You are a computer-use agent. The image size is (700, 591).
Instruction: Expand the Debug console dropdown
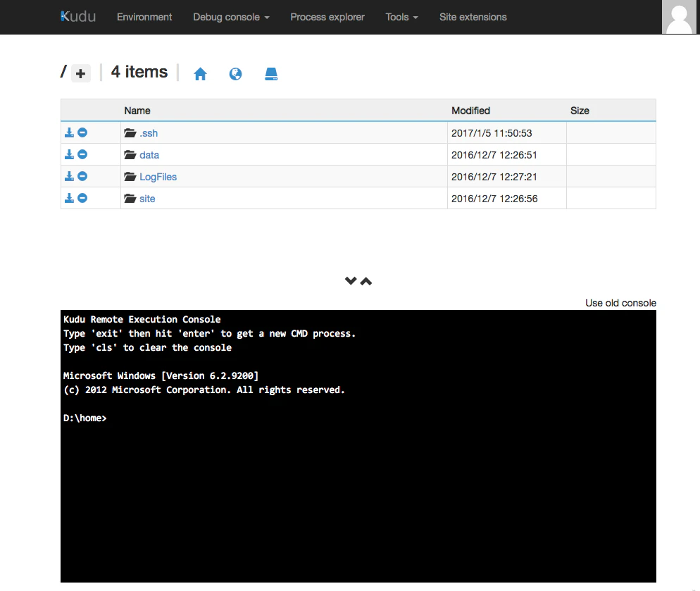coord(231,17)
